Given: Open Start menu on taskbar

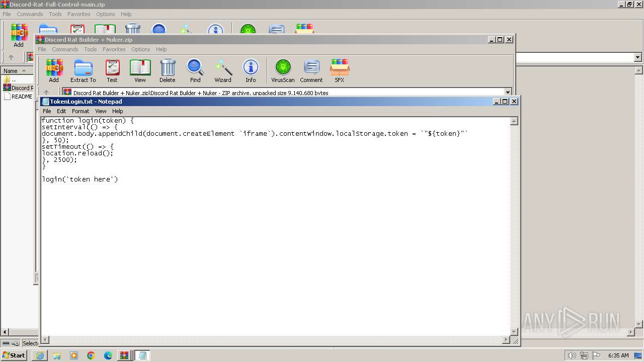Looking at the screenshot, I should pos(14,355).
